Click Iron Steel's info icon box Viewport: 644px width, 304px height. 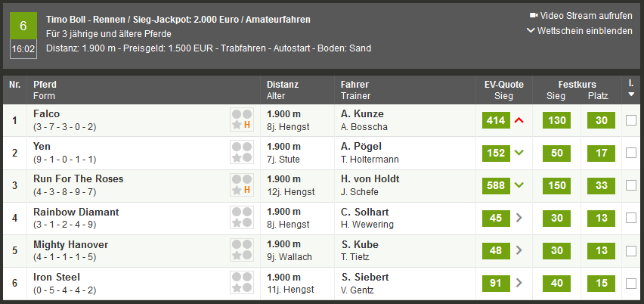click(242, 283)
